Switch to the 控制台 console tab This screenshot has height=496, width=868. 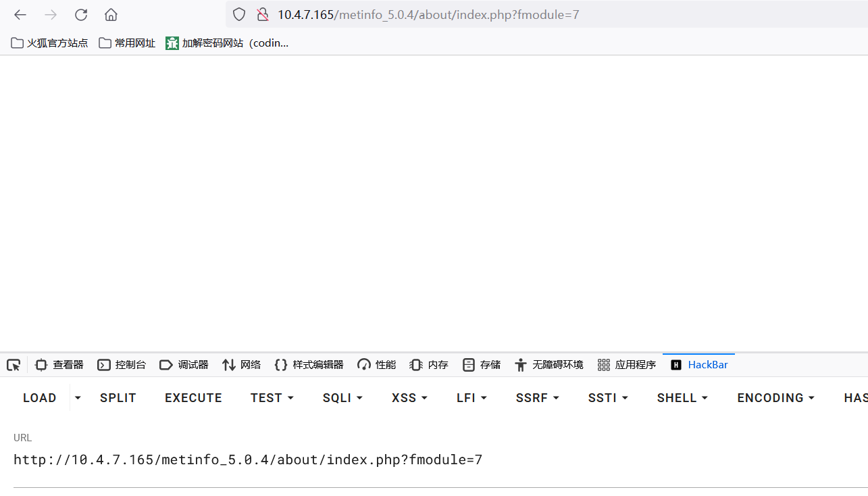coord(122,365)
